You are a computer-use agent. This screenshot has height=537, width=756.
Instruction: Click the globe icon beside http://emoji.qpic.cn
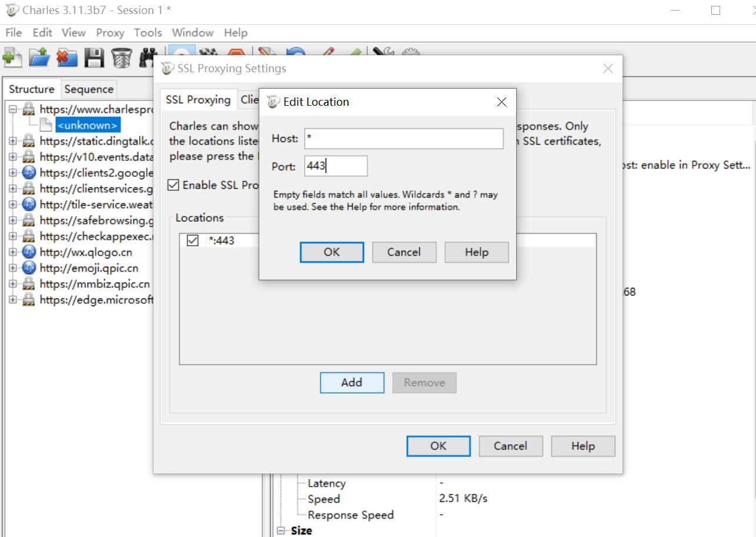point(28,268)
